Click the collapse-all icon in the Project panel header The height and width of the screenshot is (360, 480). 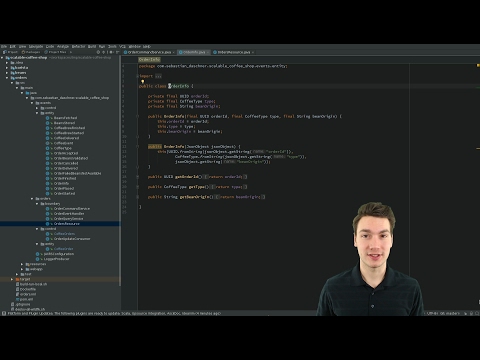[x=104, y=52]
